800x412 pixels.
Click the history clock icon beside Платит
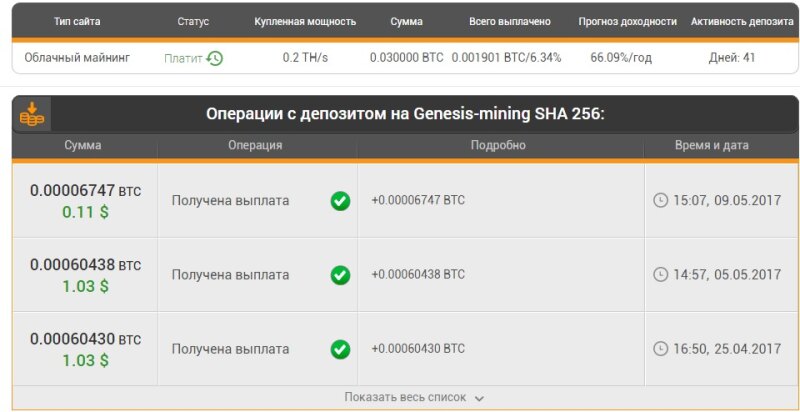tap(215, 58)
